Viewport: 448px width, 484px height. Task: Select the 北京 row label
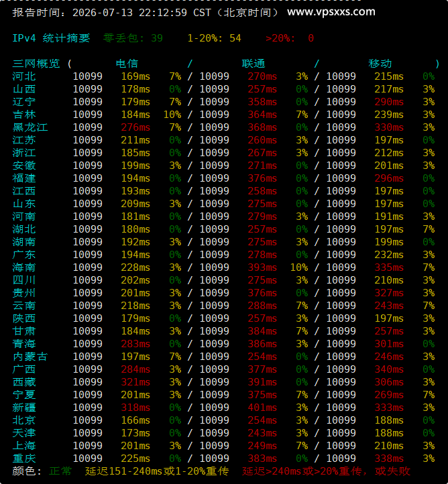(x=24, y=420)
